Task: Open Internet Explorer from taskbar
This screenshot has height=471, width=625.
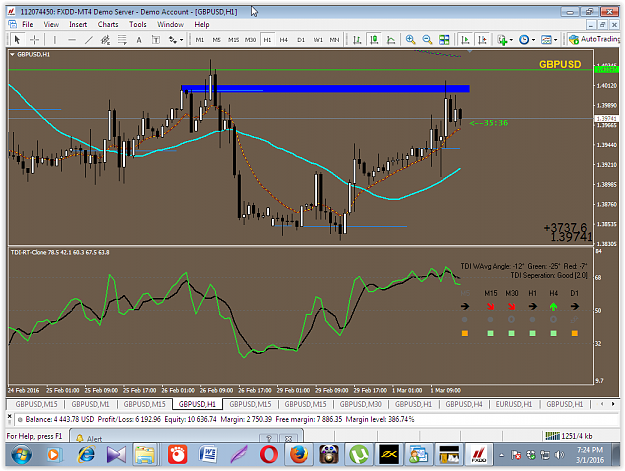Action: coord(86,455)
